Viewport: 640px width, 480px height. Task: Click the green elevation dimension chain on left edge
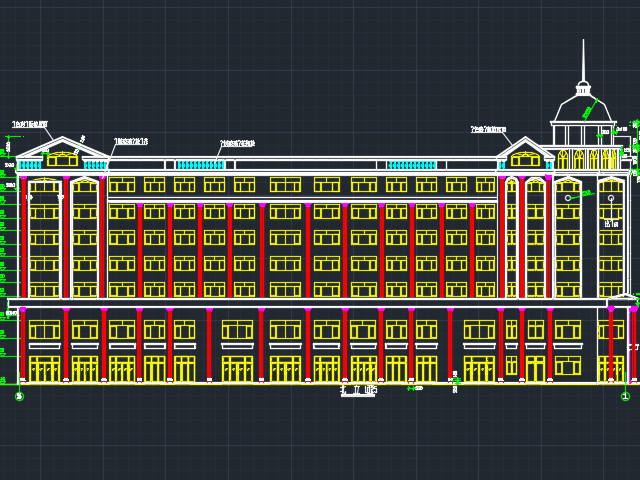[8, 250]
